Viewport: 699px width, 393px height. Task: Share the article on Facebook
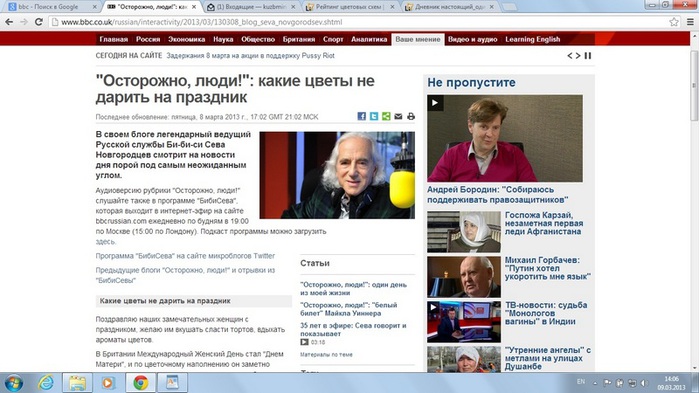362,116
